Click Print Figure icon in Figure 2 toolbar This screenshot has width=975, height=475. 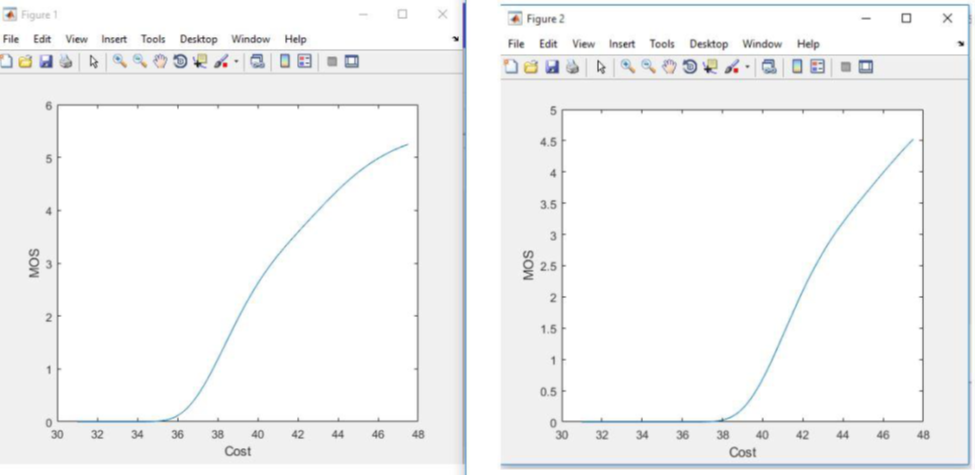click(573, 67)
